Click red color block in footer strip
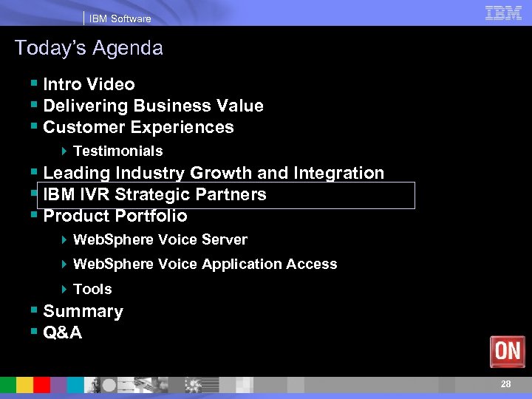 click(x=41, y=385)
